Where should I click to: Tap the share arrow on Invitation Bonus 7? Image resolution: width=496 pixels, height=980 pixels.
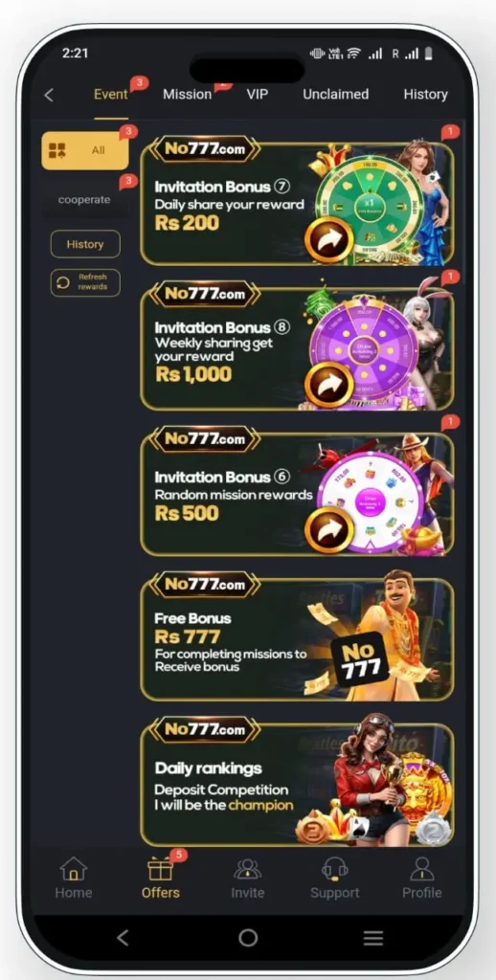329,239
